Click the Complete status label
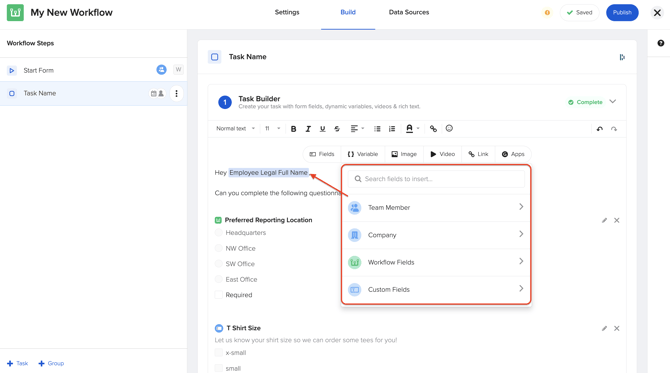This screenshot has width=670, height=373. click(x=585, y=102)
